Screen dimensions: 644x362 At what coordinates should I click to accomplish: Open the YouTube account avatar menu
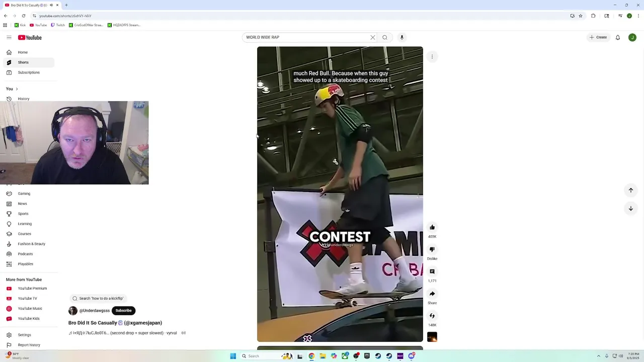(632, 37)
